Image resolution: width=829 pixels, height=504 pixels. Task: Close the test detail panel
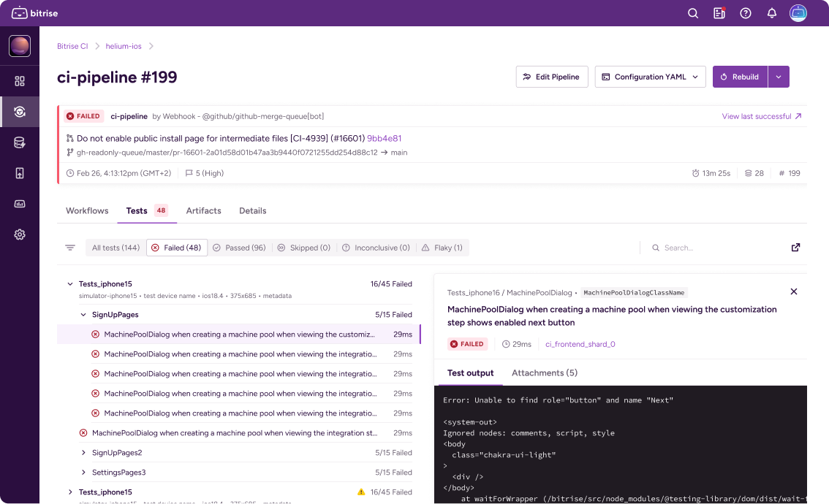coord(794,291)
